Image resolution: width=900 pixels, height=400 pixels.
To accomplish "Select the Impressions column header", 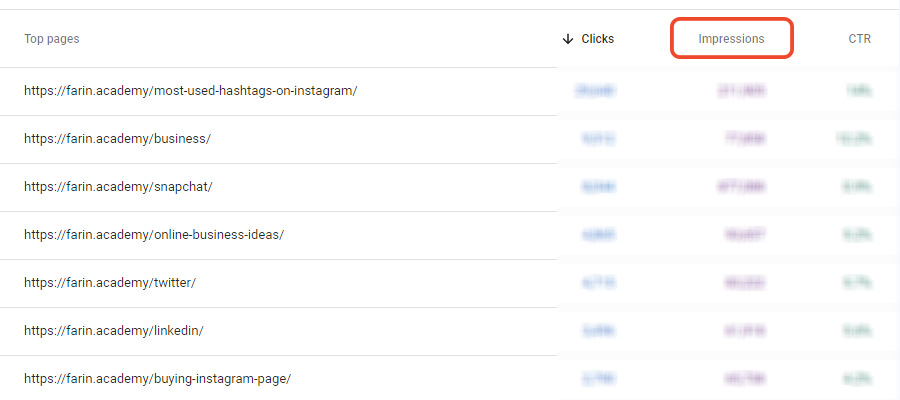I will pos(731,39).
